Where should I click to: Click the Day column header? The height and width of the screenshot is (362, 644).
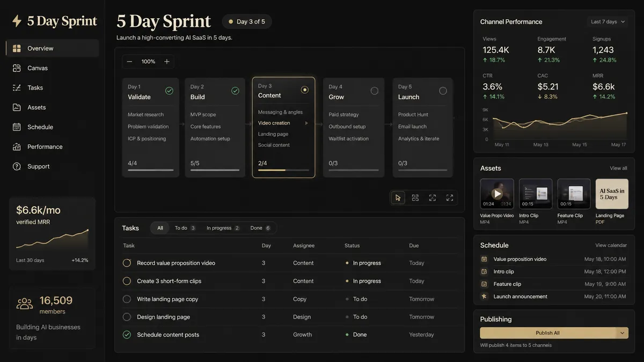coord(266,246)
